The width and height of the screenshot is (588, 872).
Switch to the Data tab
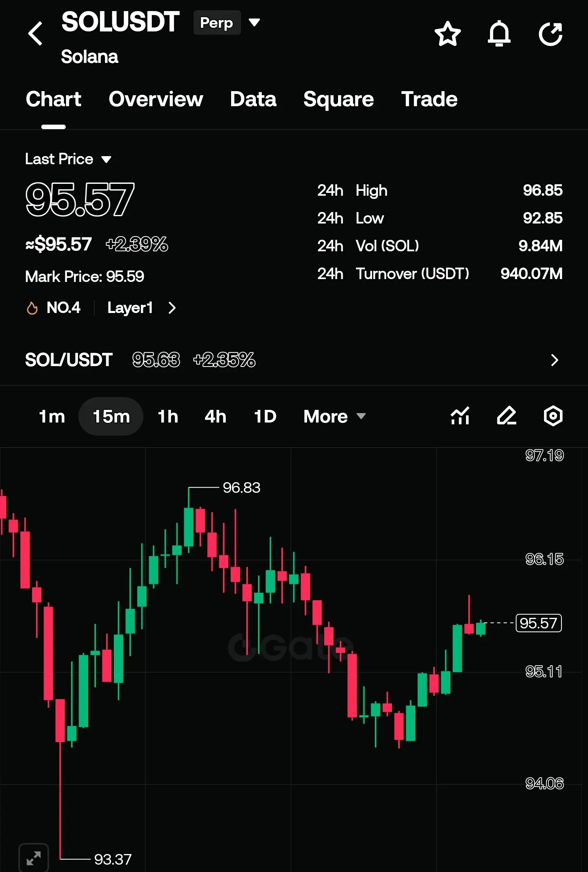pos(253,99)
